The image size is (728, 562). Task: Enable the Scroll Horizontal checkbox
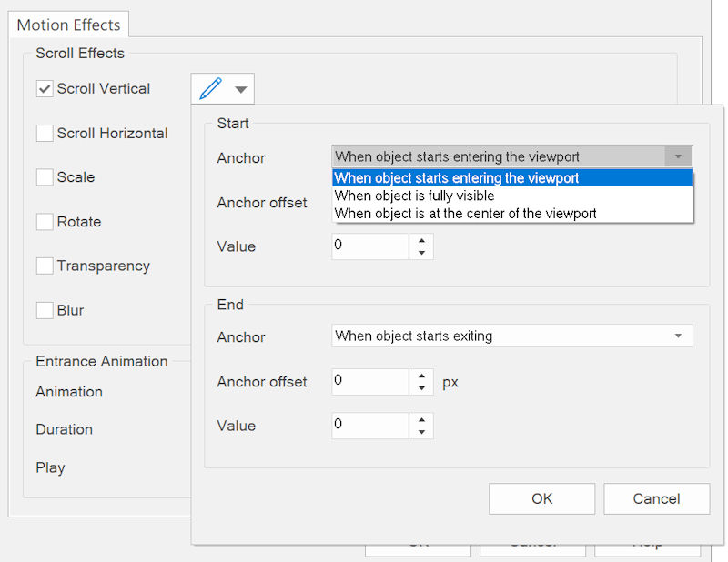click(x=45, y=134)
